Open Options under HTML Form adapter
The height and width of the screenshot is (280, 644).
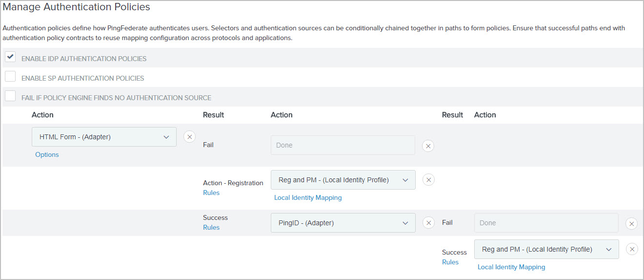click(x=47, y=154)
